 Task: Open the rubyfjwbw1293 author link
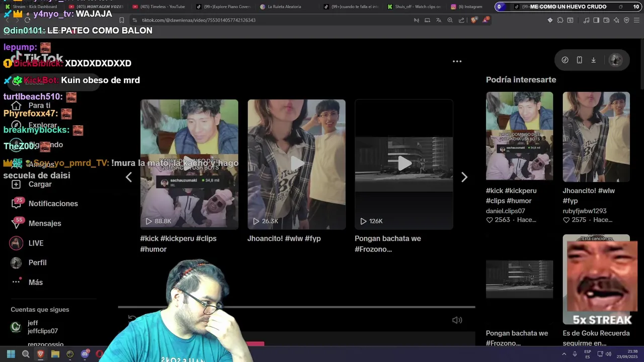584,211
